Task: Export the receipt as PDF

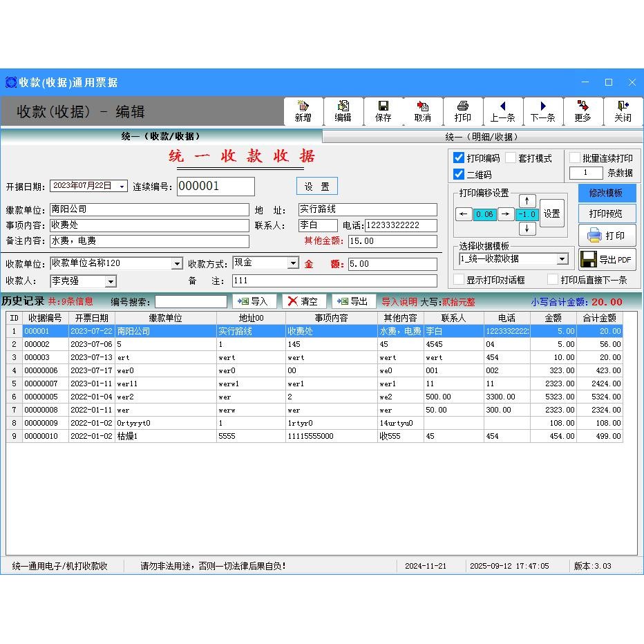Action: (608, 259)
